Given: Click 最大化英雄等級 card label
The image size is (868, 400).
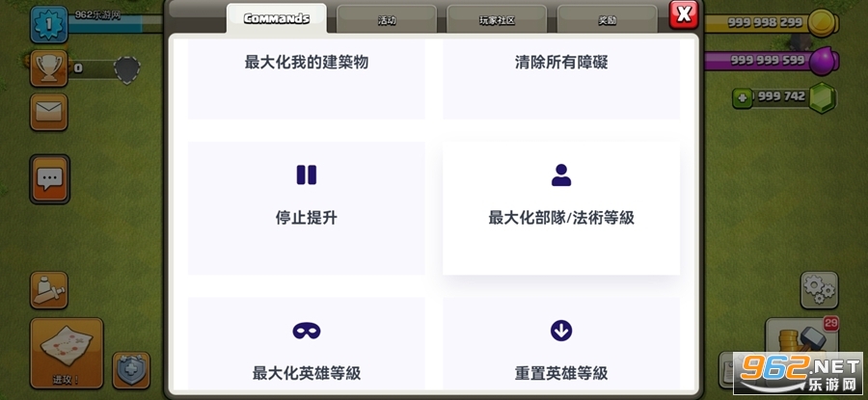Looking at the screenshot, I should click(306, 373).
